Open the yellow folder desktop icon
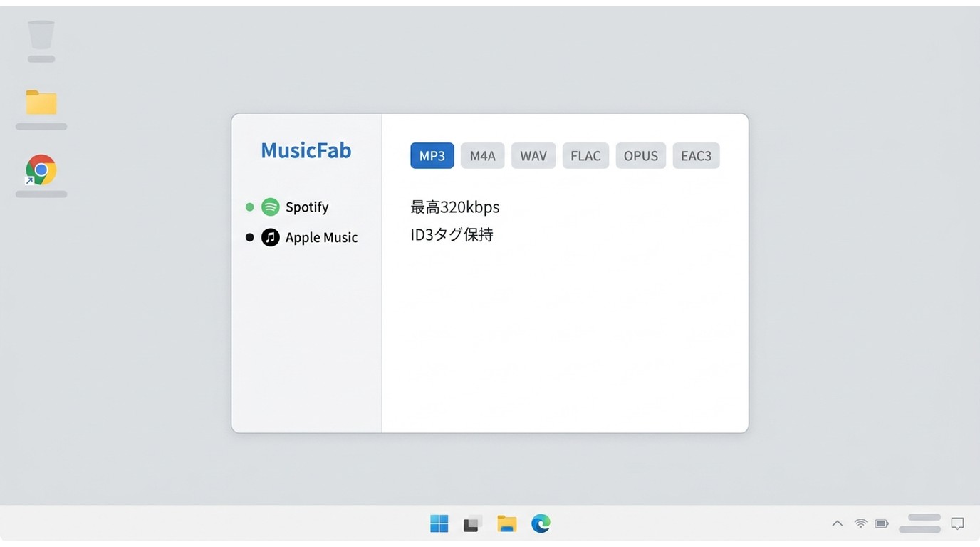The height and width of the screenshot is (547, 980). 41,103
